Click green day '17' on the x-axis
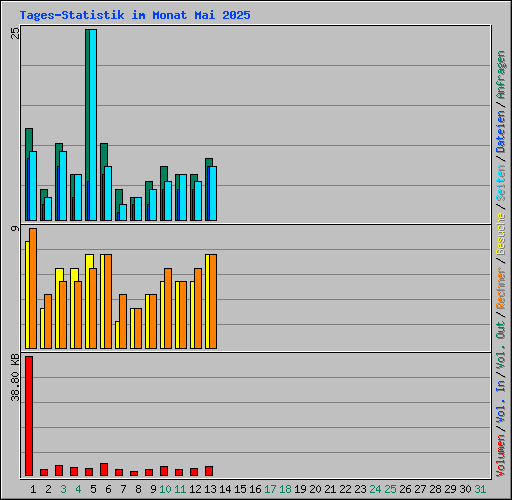The width and height of the screenshot is (512, 500). click(x=270, y=489)
